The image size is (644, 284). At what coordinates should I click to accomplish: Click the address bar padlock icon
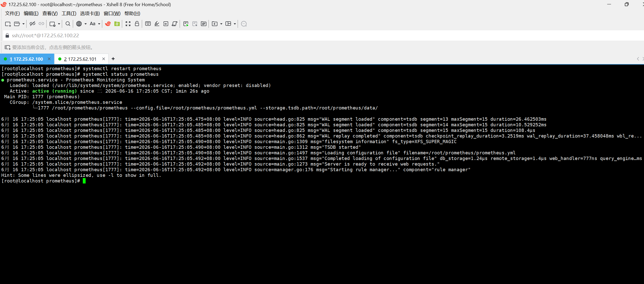pyautogui.click(x=7, y=35)
